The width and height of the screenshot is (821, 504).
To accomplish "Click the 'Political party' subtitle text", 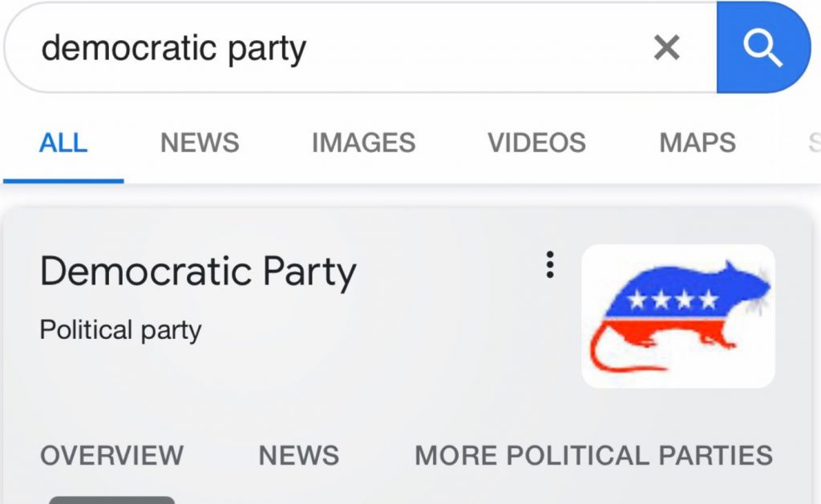I will [x=120, y=329].
